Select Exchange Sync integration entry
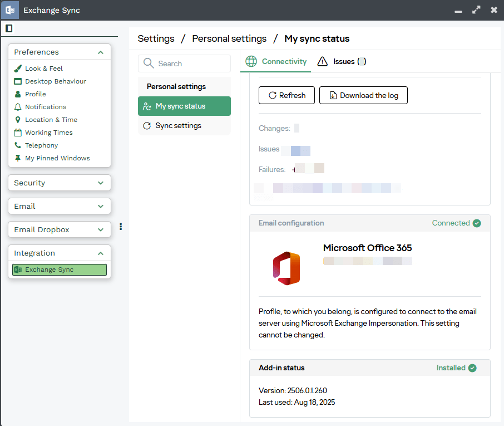The width and height of the screenshot is (504, 426). pyautogui.click(x=60, y=270)
